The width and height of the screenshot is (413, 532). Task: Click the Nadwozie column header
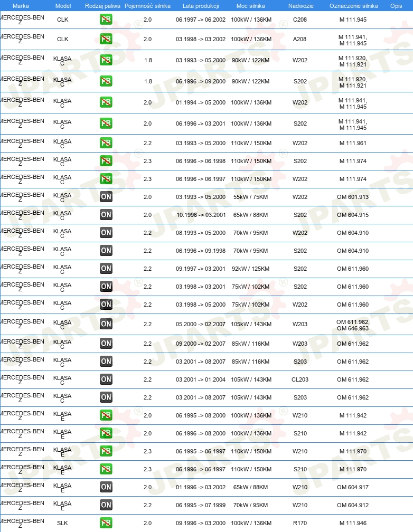point(301,6)
